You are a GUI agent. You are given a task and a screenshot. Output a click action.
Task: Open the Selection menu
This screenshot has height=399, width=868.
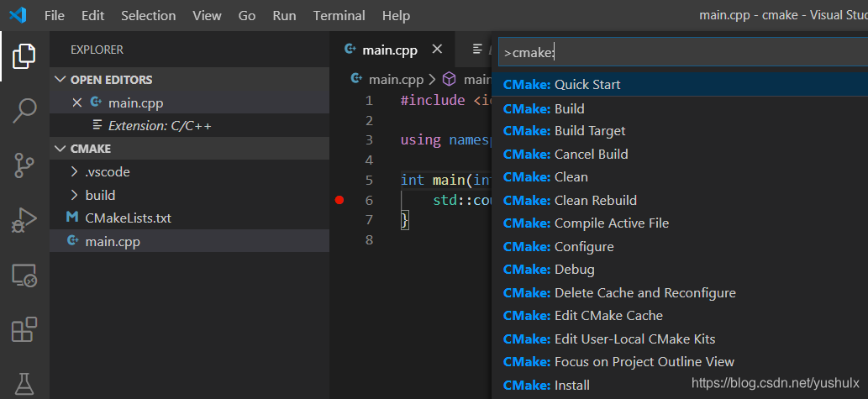click(x=149, y=15)
